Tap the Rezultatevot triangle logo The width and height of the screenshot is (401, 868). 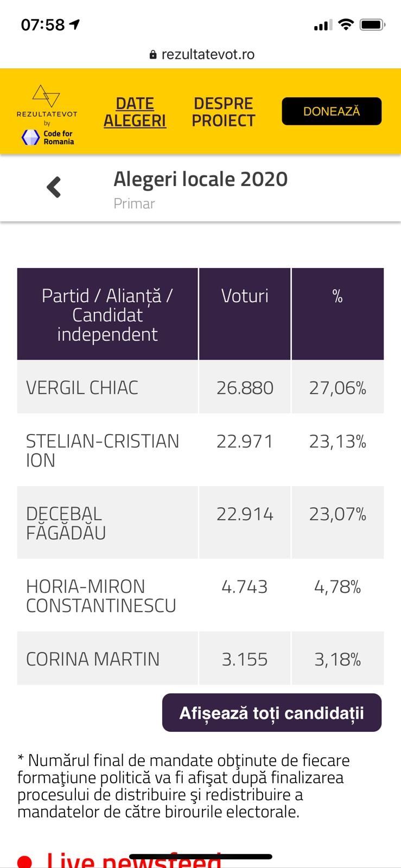coord(46,95)
